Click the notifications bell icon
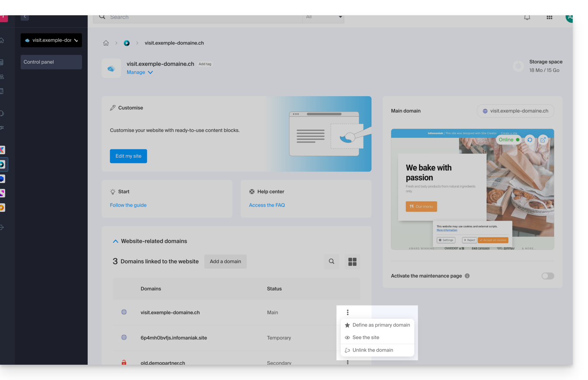The height and width of the screenshot is (380, 588). (x=527, y=17)
